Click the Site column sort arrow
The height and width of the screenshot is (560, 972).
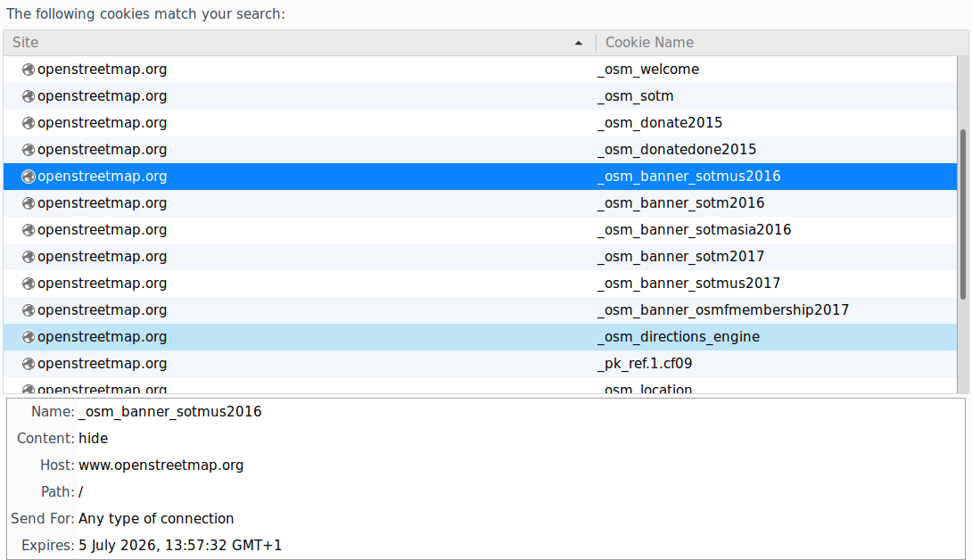[579, 43]
